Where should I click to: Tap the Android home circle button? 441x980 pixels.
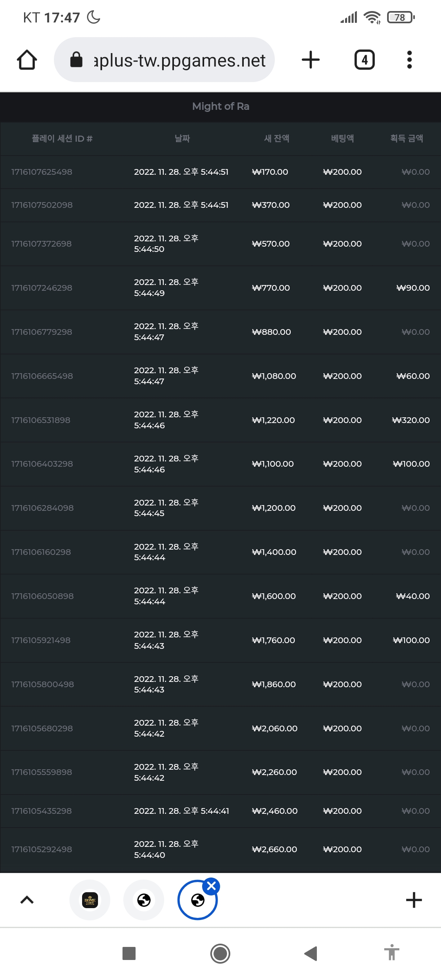pos(220,954)
